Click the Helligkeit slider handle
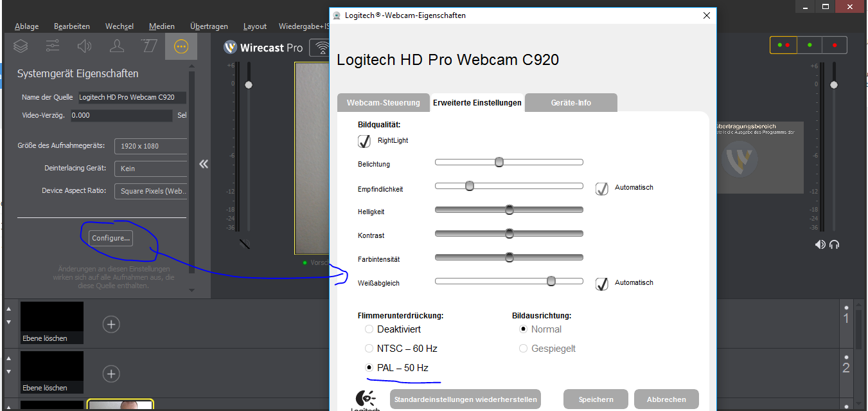 pyautogui.click(x=509, y=210)
